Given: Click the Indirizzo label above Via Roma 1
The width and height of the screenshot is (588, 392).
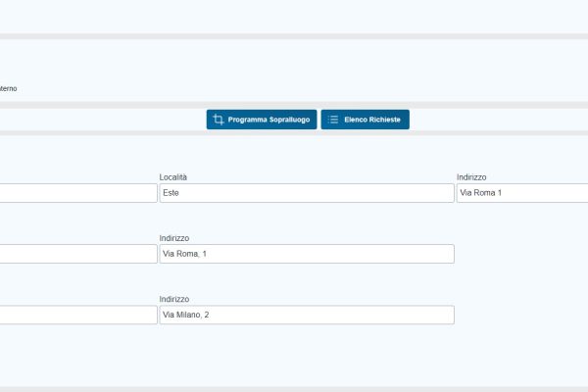Looking at the screenshot, I should click(471, 177).
